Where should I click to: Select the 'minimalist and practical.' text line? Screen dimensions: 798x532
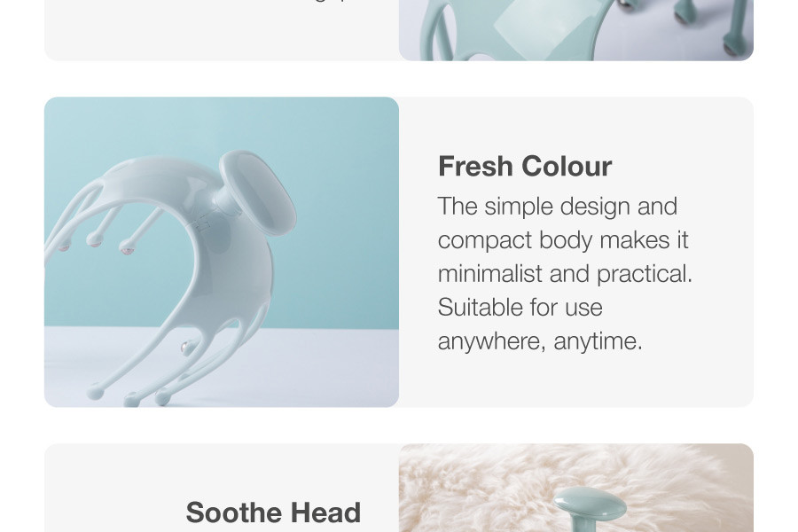pyautogui.click(x=565, y=273)
